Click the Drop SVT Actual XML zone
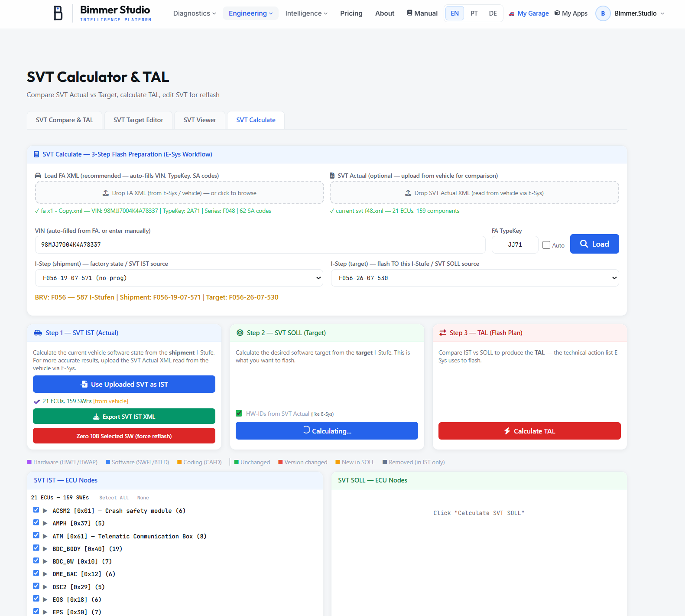The height and width of the screenshot is (616, 685). (x=474, y=193)
